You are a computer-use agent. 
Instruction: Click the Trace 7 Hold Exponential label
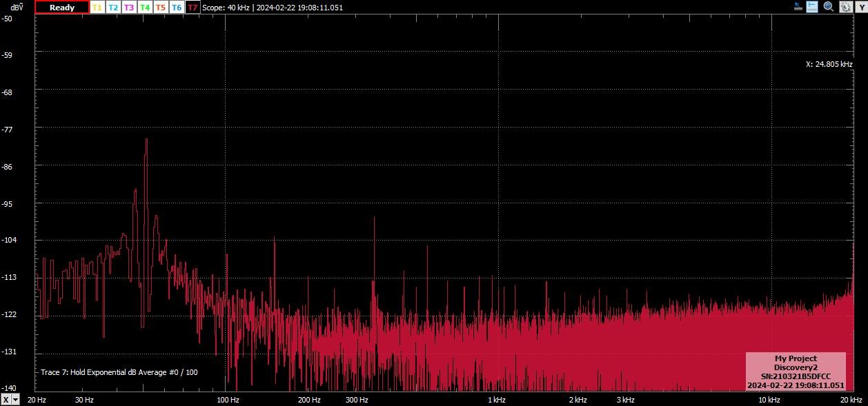tap(119, 372)
